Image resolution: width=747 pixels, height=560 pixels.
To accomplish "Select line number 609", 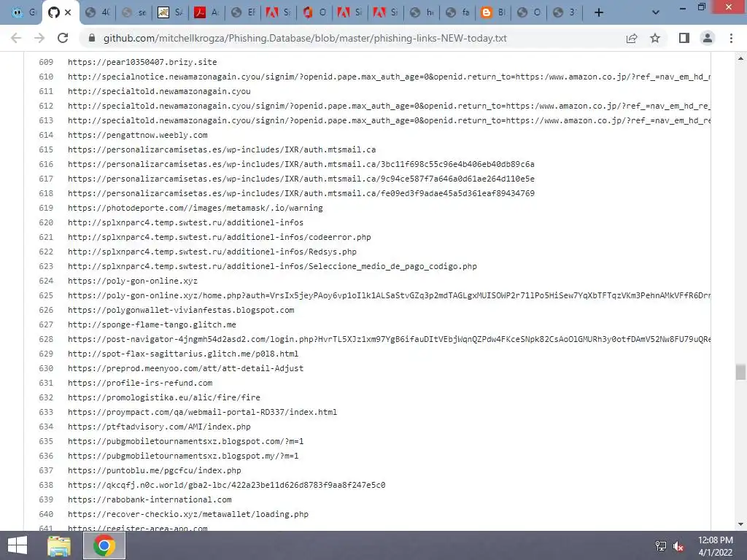I will pos(46,62).
